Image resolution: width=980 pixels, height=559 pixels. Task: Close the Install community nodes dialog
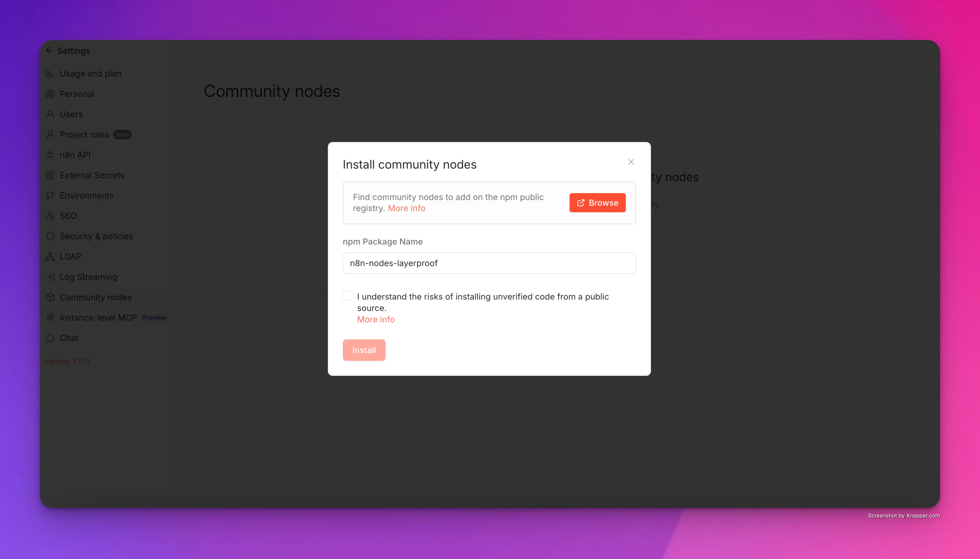[631, 162]
